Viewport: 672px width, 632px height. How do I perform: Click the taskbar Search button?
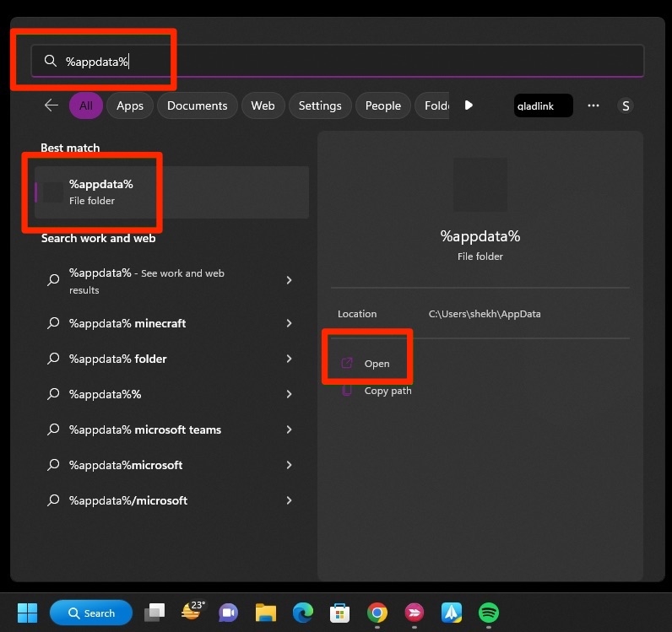91,613
